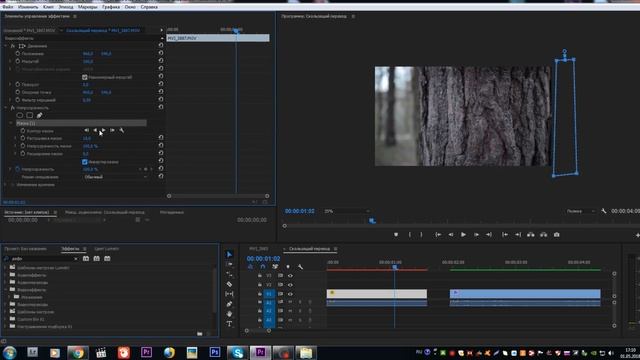Image resolution: width=640 pixels, height=360 pixels.
Task: Open Program monitor settings wrench
Action: click(x=604, y=211)
